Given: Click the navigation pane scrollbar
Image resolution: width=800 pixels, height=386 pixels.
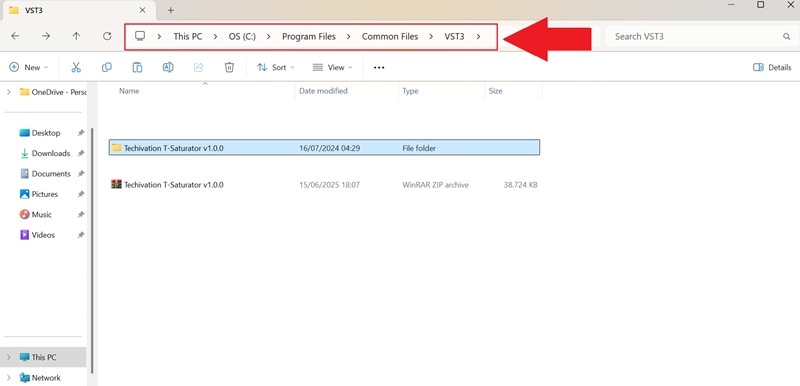Looking at the screenshot, I should click(92, 250).
